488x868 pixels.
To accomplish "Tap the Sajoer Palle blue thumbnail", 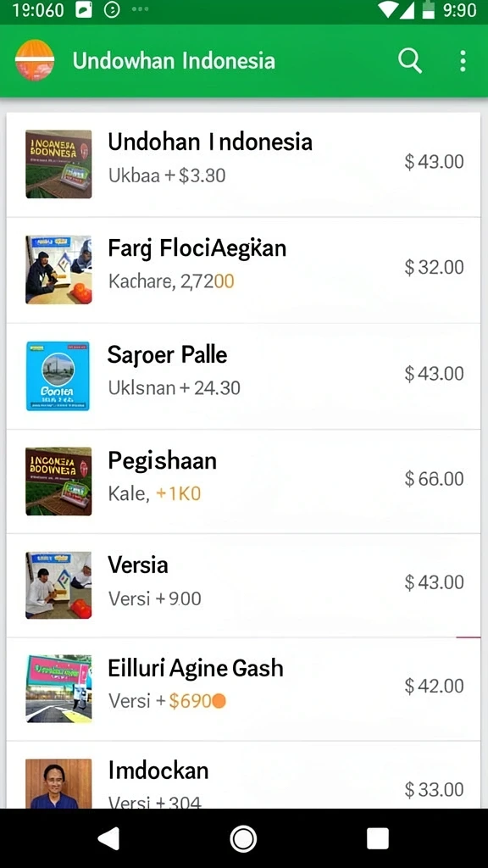I will coord(58,376).
